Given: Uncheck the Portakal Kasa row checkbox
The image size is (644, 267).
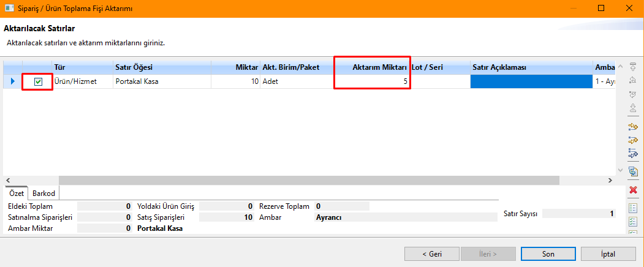Looking at the screenshot, I should (x=38, y=82).
